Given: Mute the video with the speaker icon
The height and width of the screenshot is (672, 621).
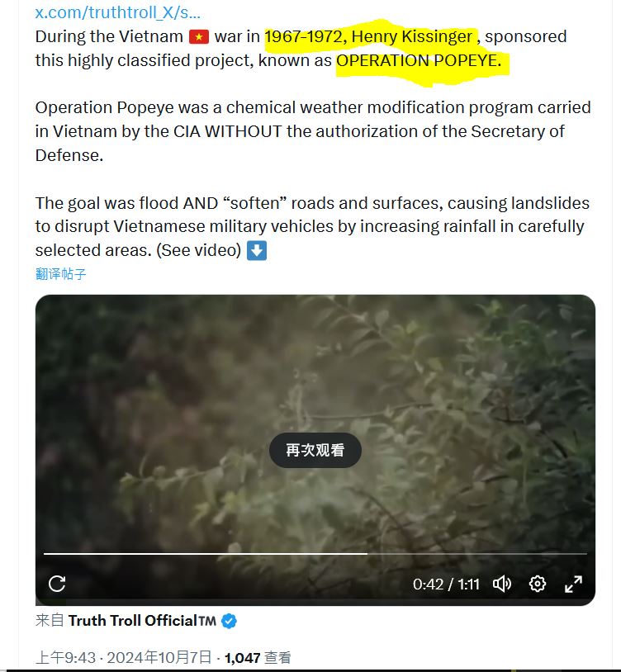Looking at the screenshot, I should [502, 584].
